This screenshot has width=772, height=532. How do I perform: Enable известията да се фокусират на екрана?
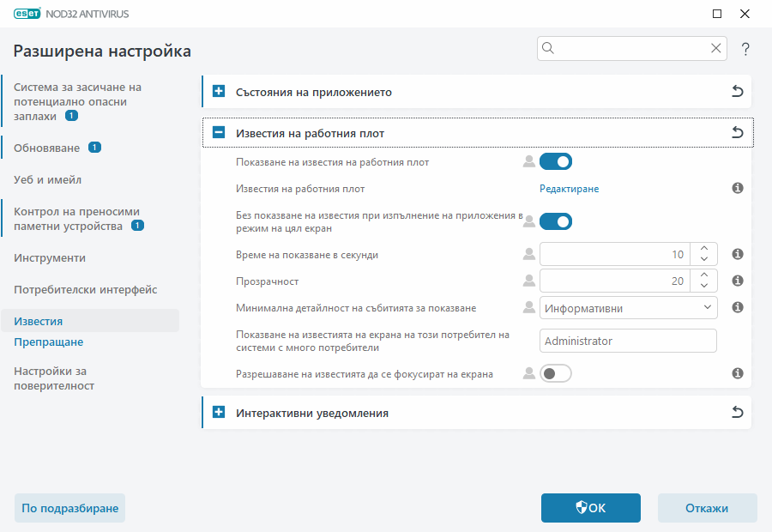coord(555,373)
